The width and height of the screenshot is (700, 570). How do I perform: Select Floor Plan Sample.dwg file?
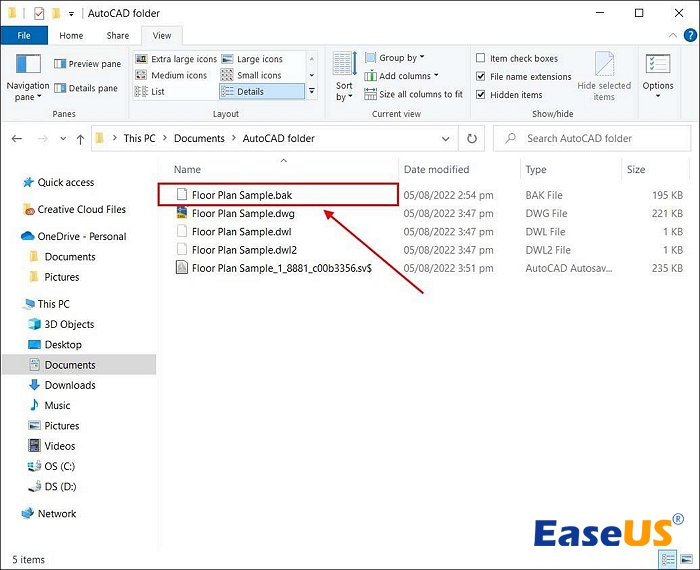[x=242, y=213]
